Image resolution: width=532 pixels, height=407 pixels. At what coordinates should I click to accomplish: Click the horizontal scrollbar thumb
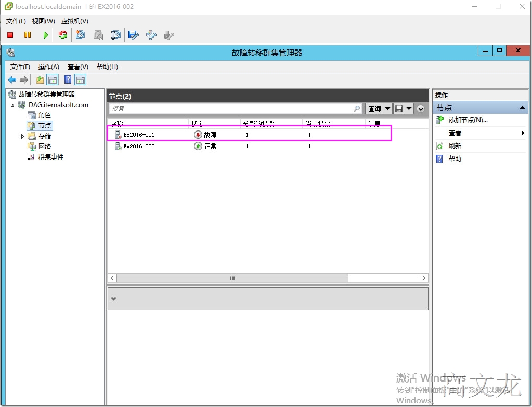click(x=232, y=278)
